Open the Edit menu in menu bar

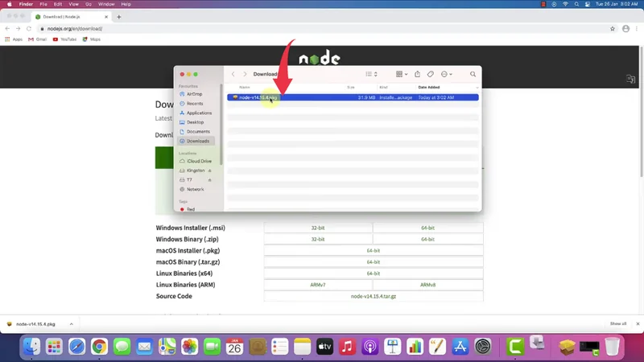(x=57, y=4)
